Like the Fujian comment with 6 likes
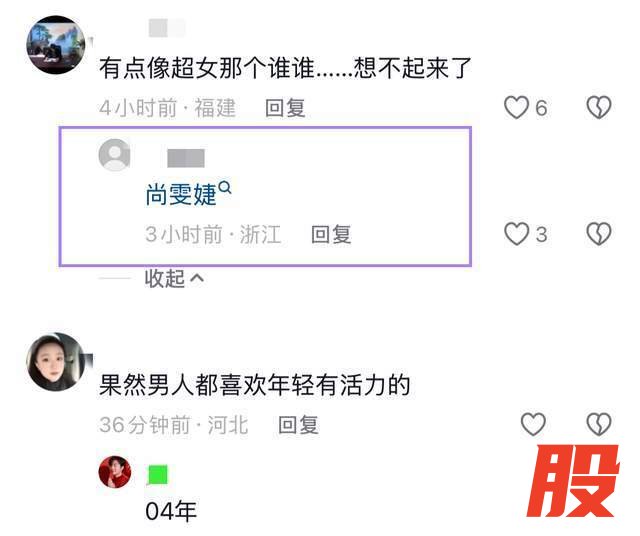This screenshot has width=640, height=536. pyautogui.click(x=516, y=107)
